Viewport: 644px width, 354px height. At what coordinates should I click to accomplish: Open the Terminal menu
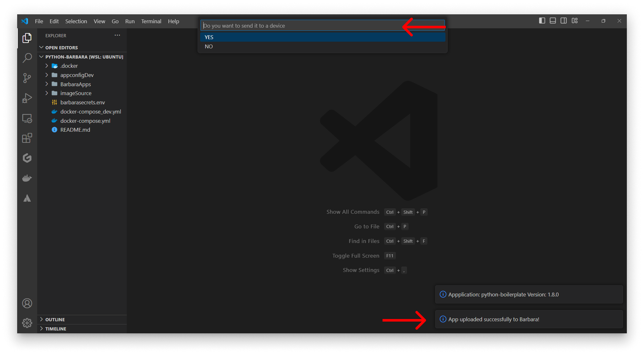click(151, 21)
